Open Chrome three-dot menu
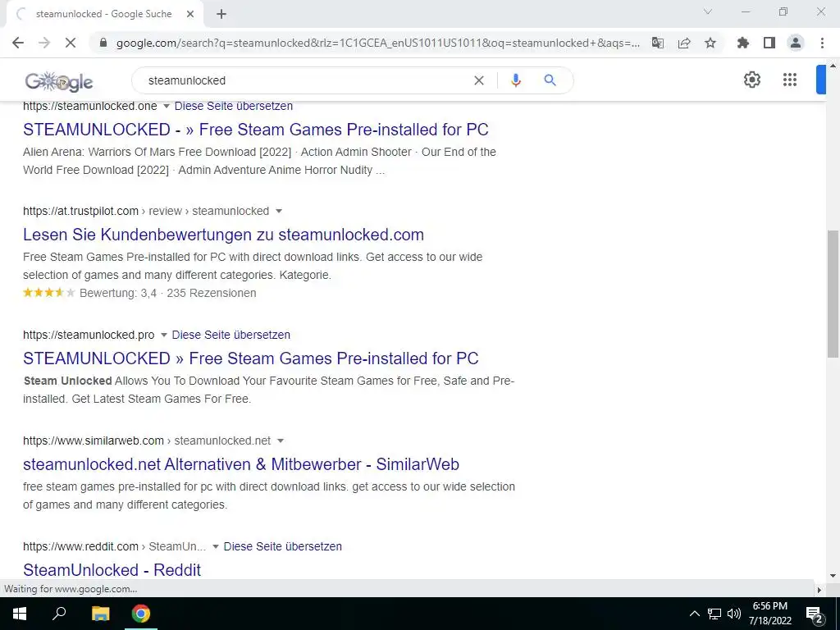840x630 pixels. pos(822,43)
